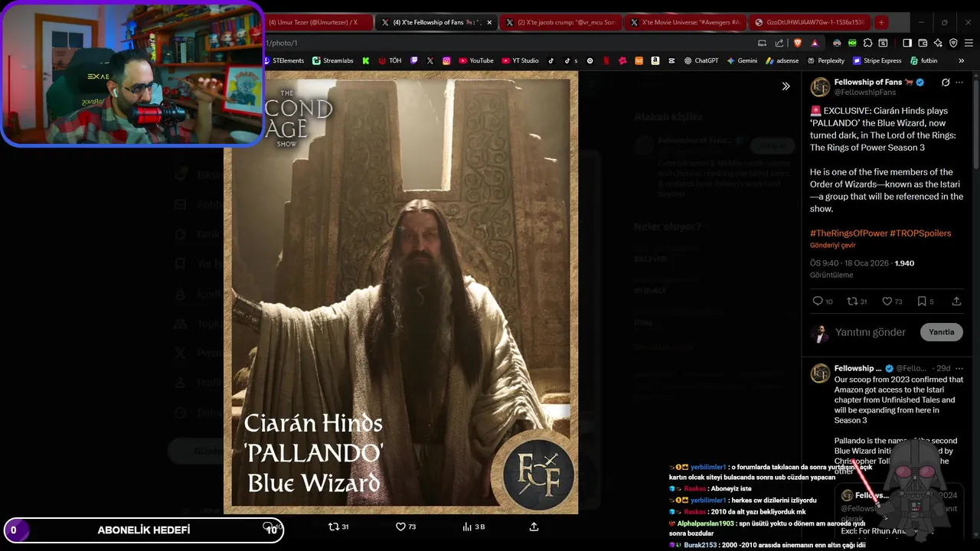
Task: Focus the Yanıtını gönder reply field
Action: [x=871, y=332]
